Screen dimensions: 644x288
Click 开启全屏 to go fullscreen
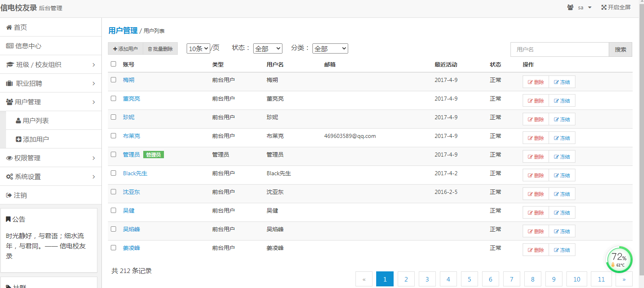point(616,7)
